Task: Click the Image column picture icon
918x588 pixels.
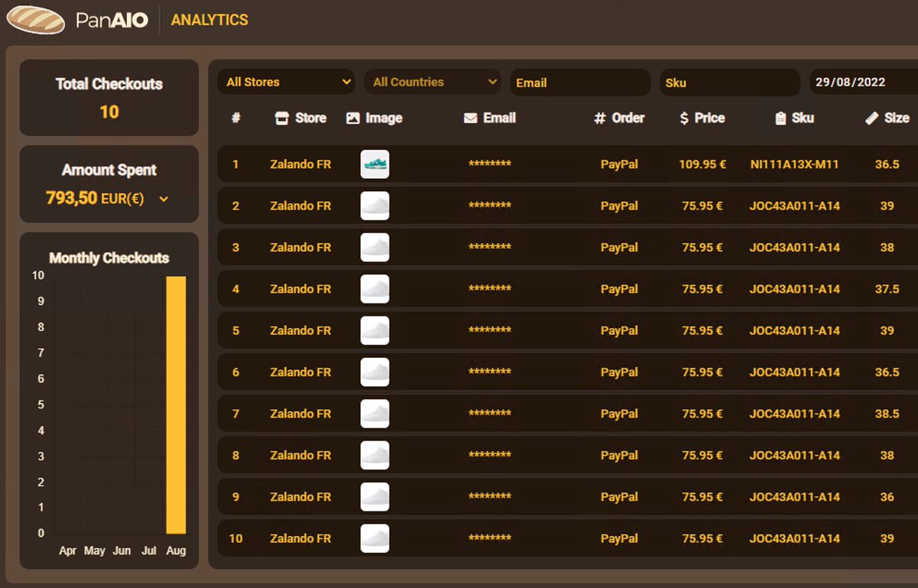Action: point(353,118)
